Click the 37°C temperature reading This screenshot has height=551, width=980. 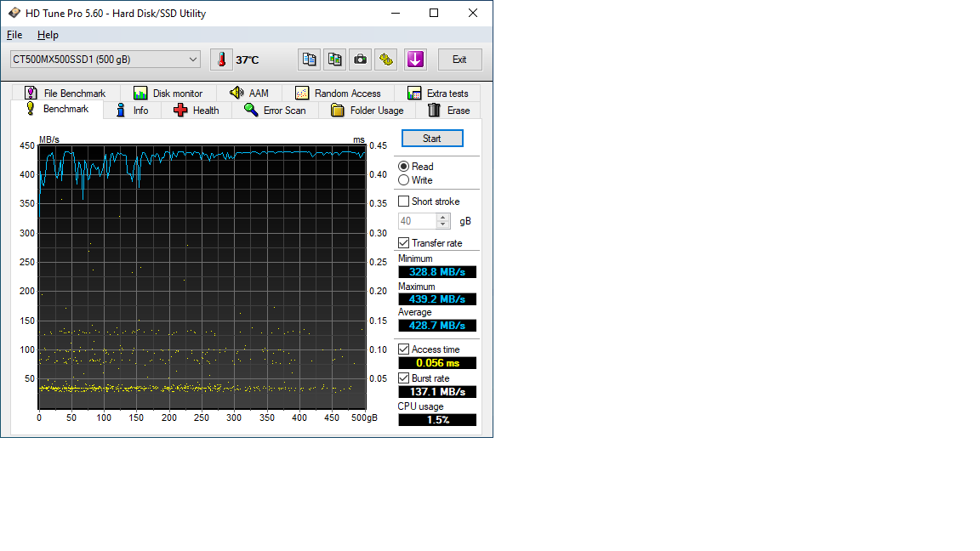click(247, 60)
